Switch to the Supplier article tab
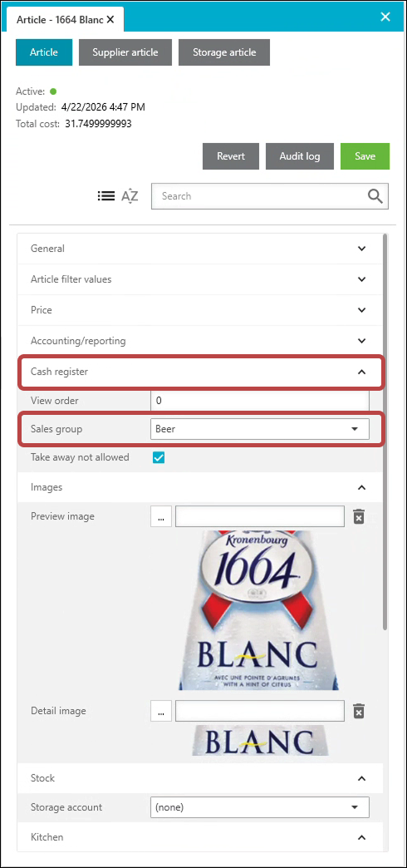 (x=125, y=52)
